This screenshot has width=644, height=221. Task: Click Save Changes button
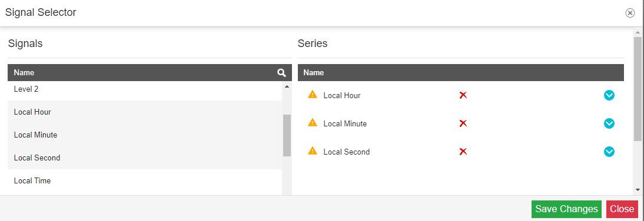pyautogui.click(x=566, y=209)
